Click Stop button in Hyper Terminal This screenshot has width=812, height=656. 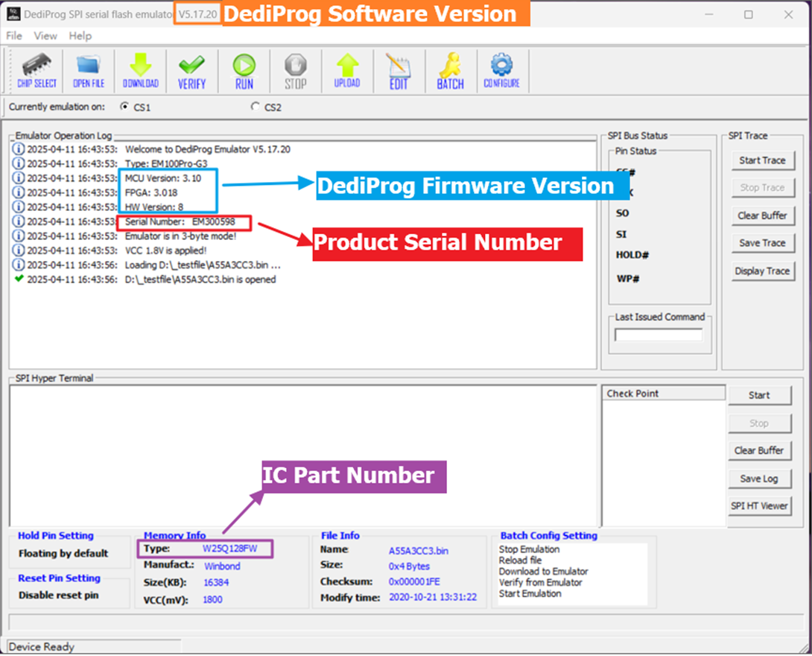click(759, 423)
